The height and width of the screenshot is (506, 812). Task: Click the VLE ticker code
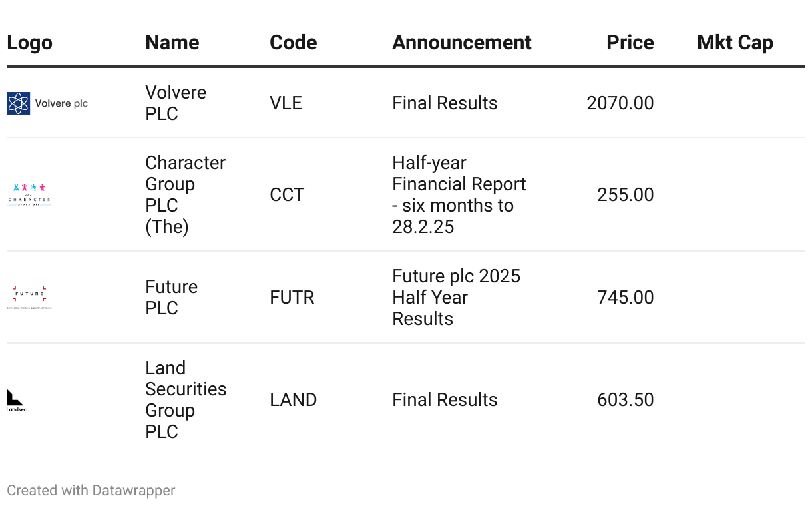tap(286, 103)
